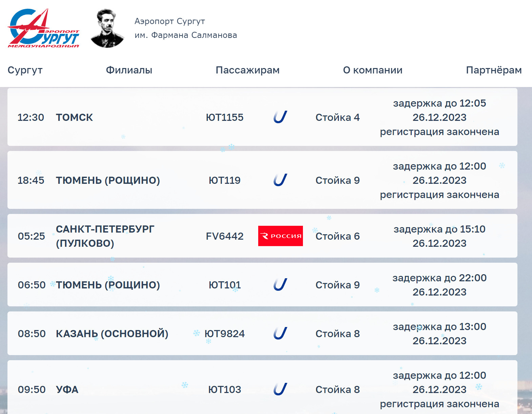Click the UTair logo on Kazan flight
The width and height of the screenshot is (532, 414).
pyautogui.click(x=280, y=333)
